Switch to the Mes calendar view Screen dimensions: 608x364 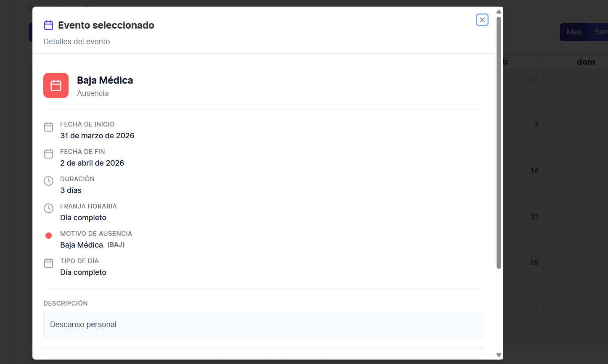click(574, 32)
